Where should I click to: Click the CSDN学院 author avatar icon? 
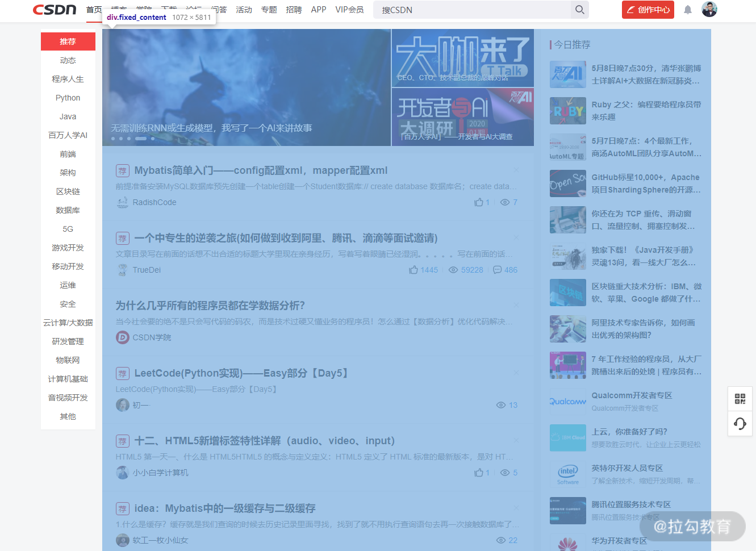click(x=123, y=337)
